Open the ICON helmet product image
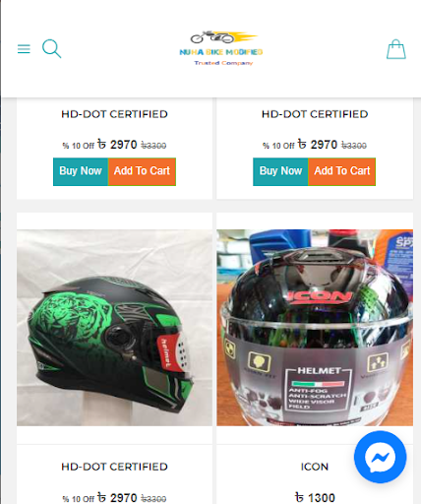The width and height of the screenshot is (421, 504). (x=315, y=328)
